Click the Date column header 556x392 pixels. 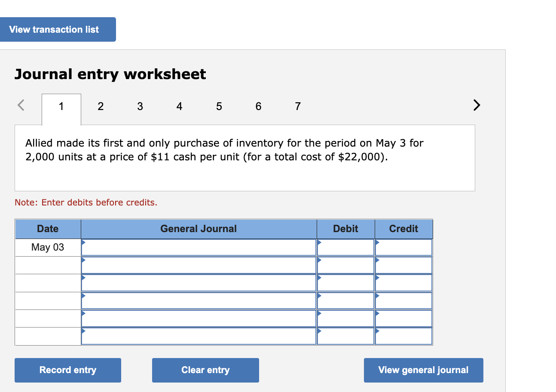(x=48, y=229)
